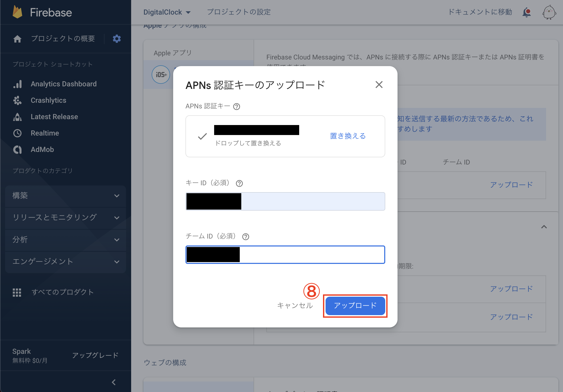Switch to the Apple アプリ section

coord(172,53)
